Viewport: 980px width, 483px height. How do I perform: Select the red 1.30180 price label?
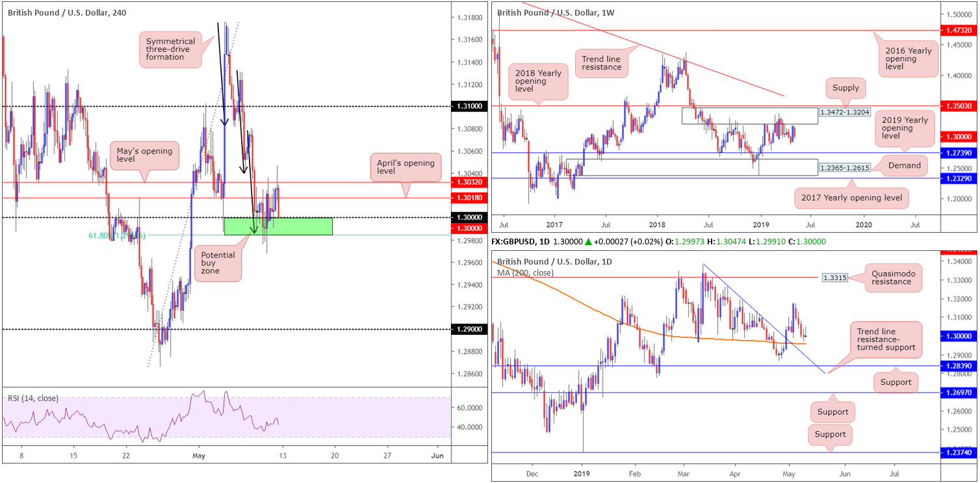point(468,198)
